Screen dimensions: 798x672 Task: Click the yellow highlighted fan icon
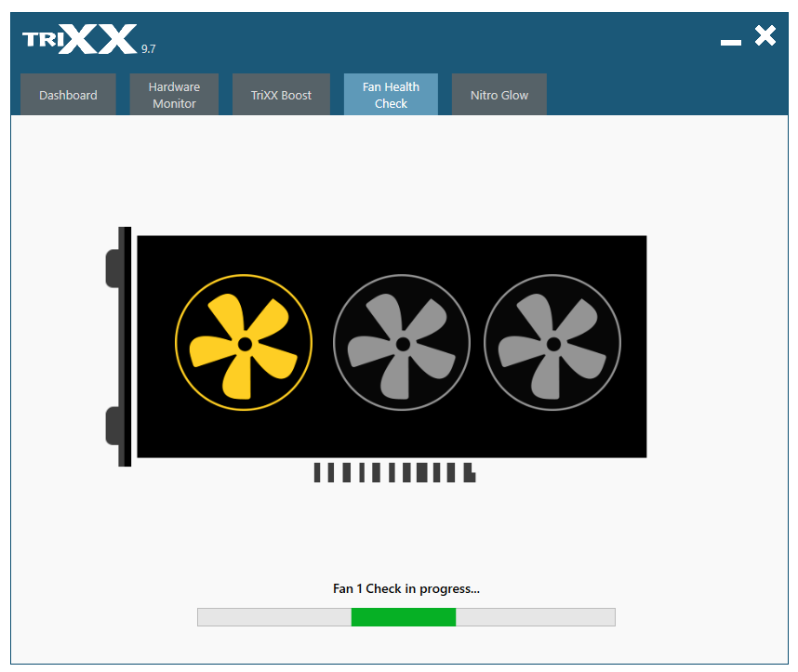click(244, 343)
